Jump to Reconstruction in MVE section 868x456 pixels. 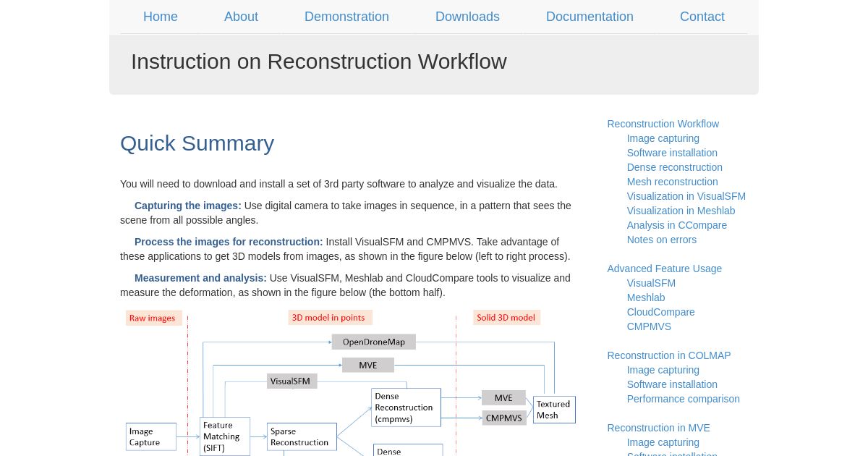(659, 428)
